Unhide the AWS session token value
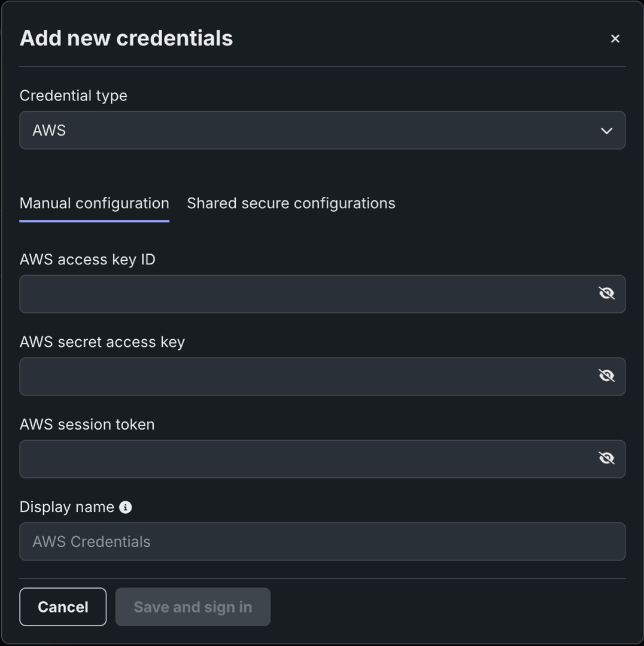Screen dimensions: 644x646 point(606,458)
